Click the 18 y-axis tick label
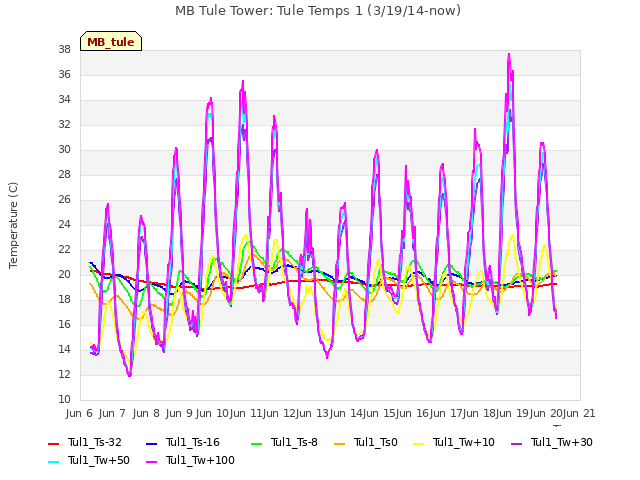Viewport: 640px width, 480px height. 64,299
